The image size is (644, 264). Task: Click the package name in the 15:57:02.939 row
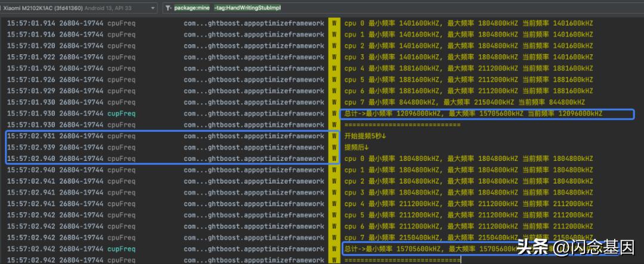click(x=254, y=147)
